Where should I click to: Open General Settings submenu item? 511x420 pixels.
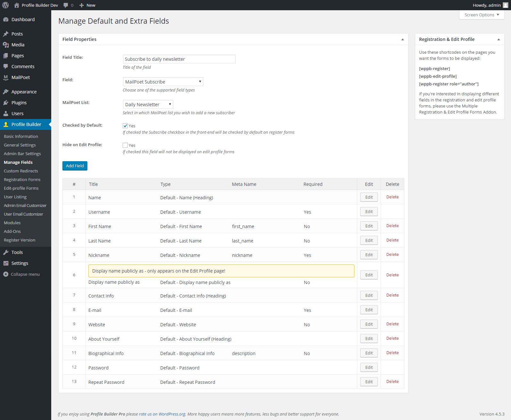tap(20, 145)
